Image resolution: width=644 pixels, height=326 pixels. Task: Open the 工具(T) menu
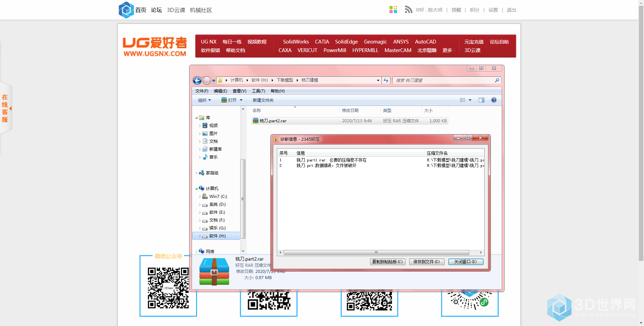[258, 91]
